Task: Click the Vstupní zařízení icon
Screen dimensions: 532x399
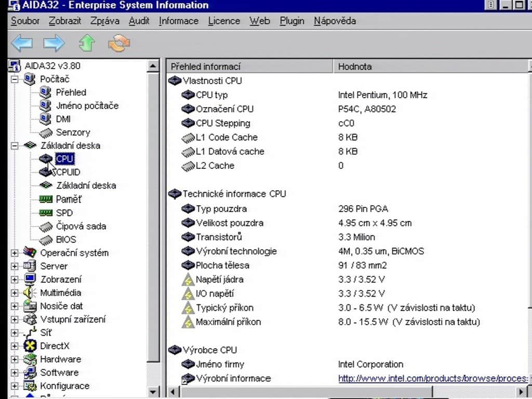Action: (x=30, y=320)
